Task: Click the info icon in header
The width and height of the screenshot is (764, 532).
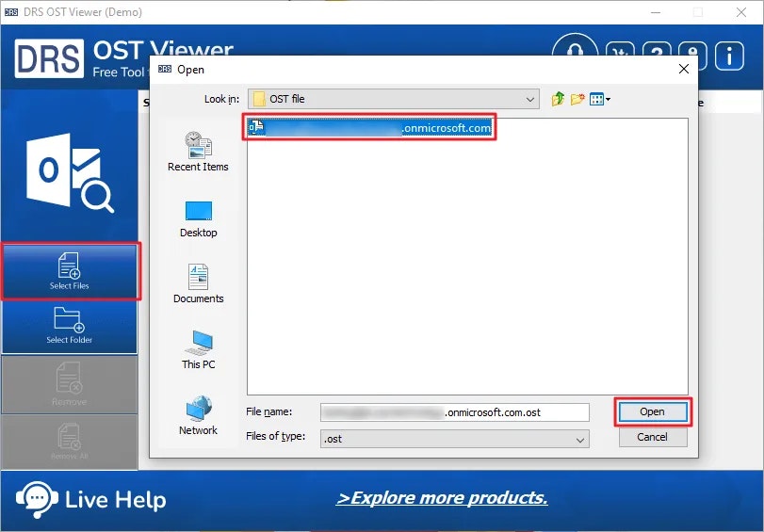Action: pyautogui.click(x=729, y=56)
